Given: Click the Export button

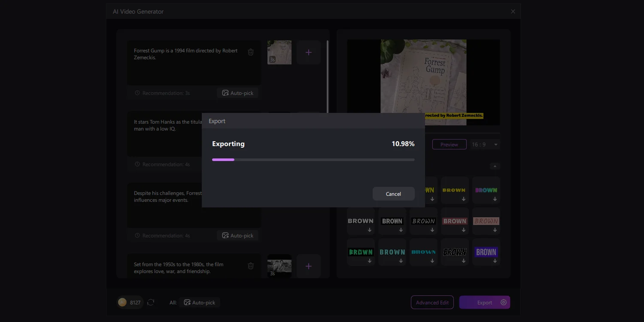Looking at the screenshot, I should 484,302.
